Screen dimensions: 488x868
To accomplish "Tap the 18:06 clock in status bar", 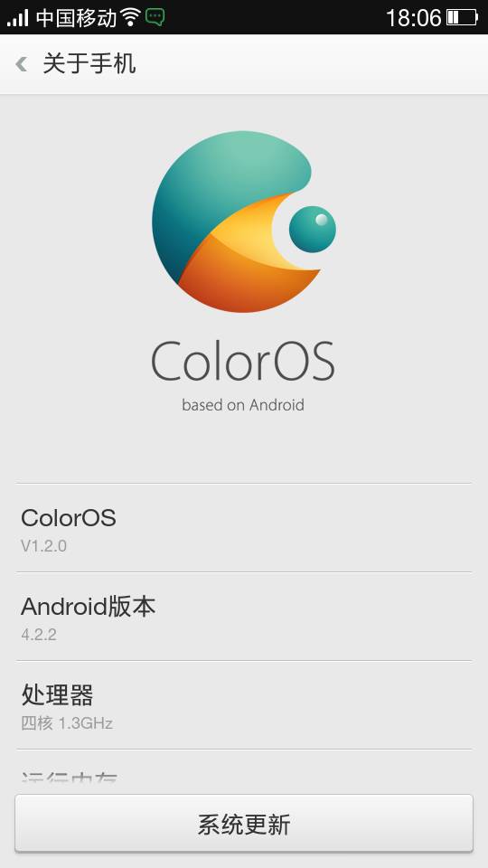I will click(x=413, y=18).
